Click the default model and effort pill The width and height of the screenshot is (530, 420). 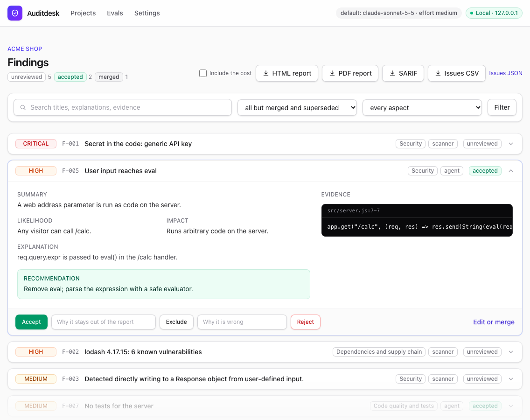[x=399, y=13]
